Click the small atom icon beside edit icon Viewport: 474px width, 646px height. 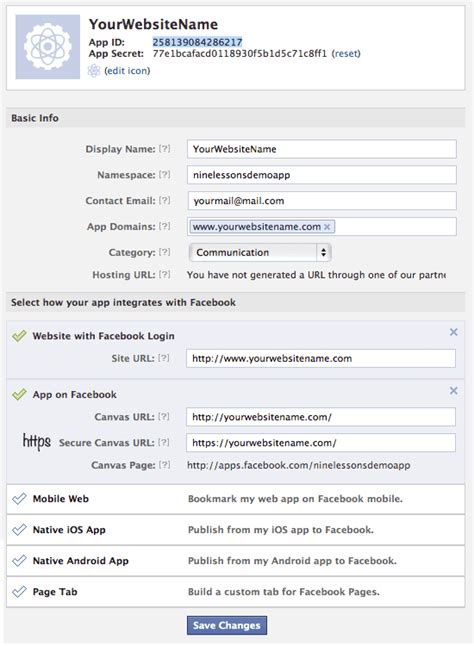94,71
